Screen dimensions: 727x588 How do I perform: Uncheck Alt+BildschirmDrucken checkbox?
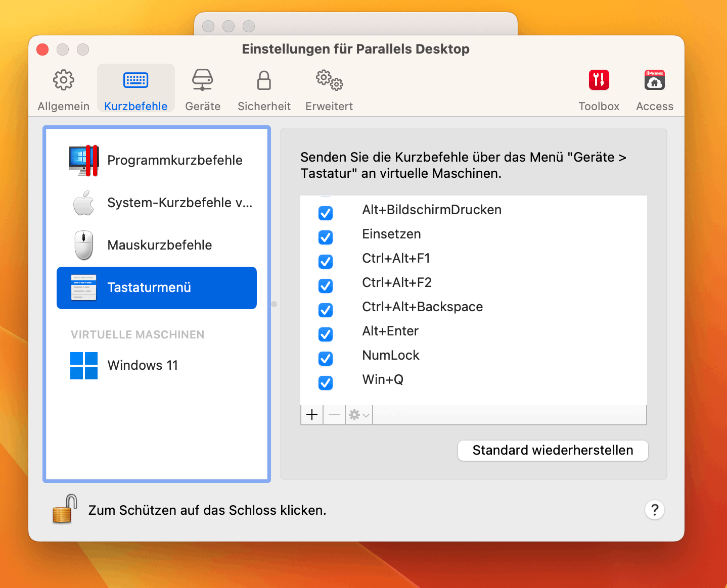click(x=326, y=213)
